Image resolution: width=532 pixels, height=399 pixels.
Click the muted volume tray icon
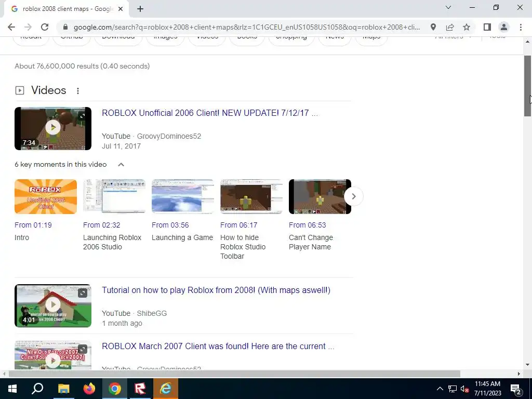tap(465, 389)
